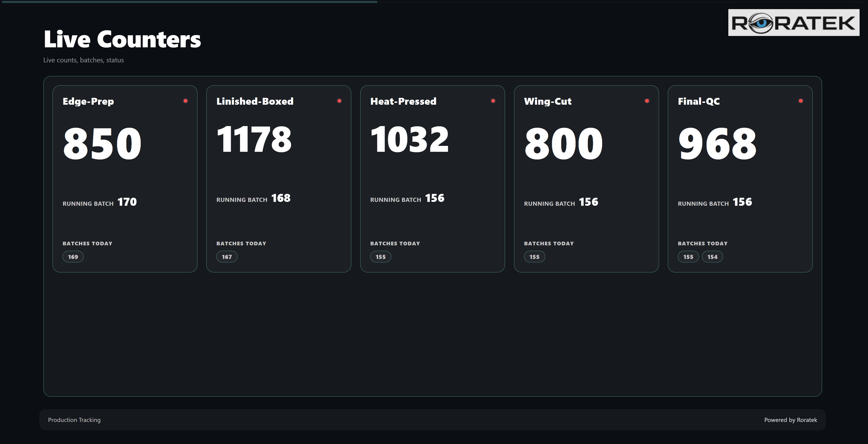Click the Wing-Cut card title
The image size is (868, 444).
coord(548,101)
